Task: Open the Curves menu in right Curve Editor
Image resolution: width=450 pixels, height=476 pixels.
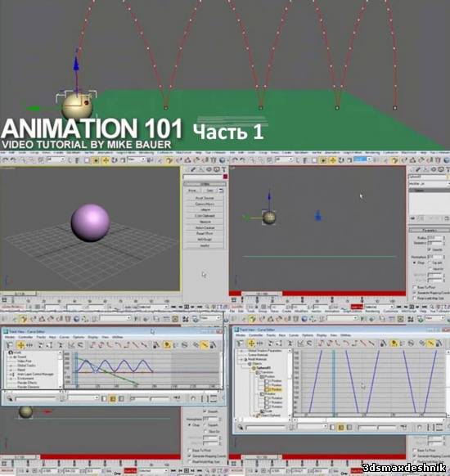Action: pyautogui.click(x=294, y=335)
